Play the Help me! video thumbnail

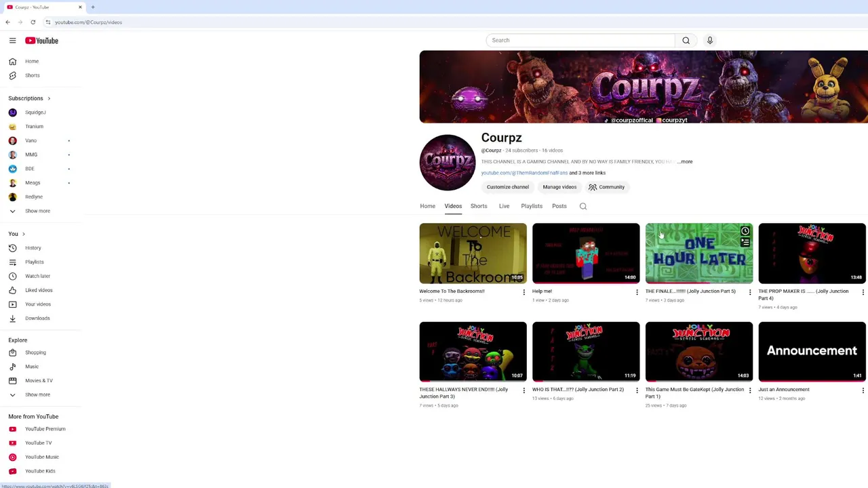[586, 253]
